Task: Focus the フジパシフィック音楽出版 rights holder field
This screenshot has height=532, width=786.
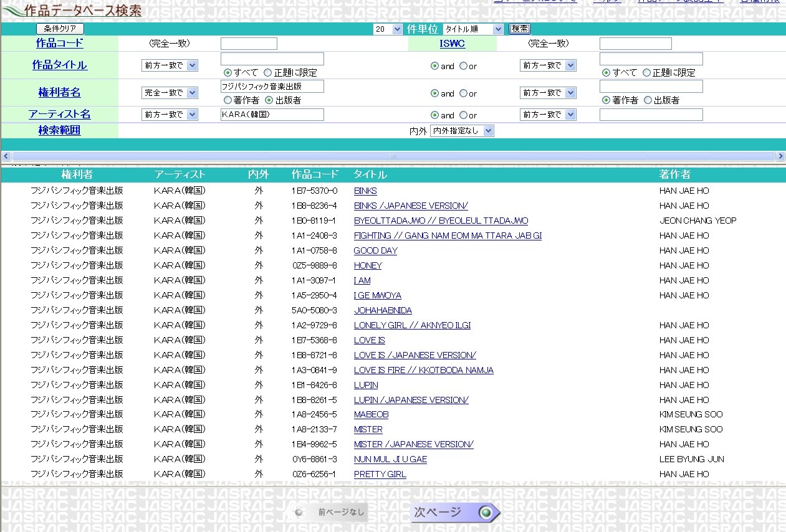Action: point(272,86)
